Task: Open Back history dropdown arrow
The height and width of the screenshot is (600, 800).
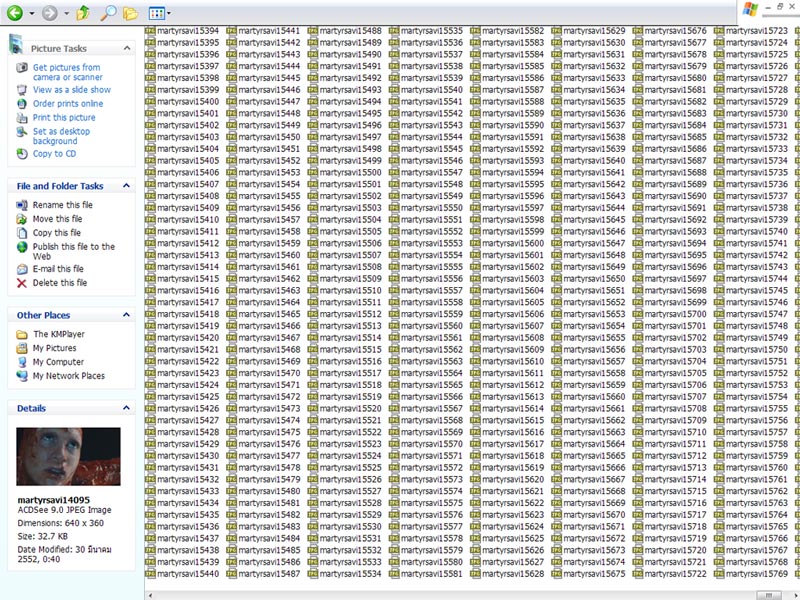Action: pyautogui.click(x=32, y=13)
